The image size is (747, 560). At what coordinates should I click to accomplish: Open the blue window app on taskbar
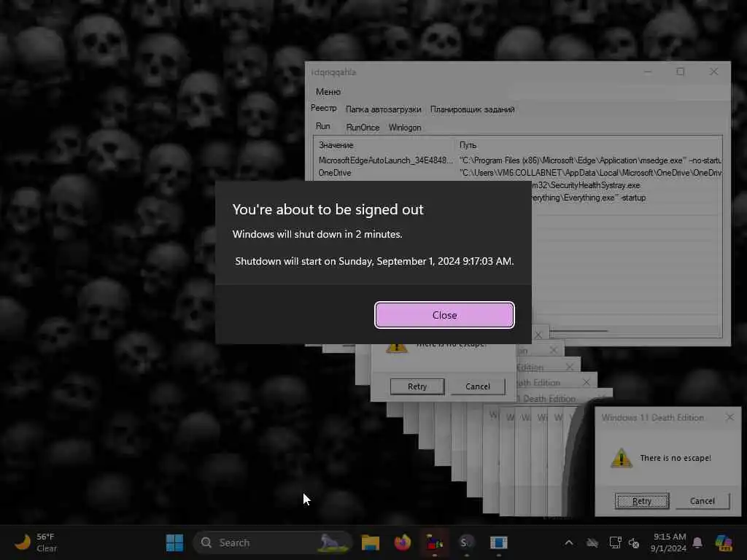[x=499, y=542]
